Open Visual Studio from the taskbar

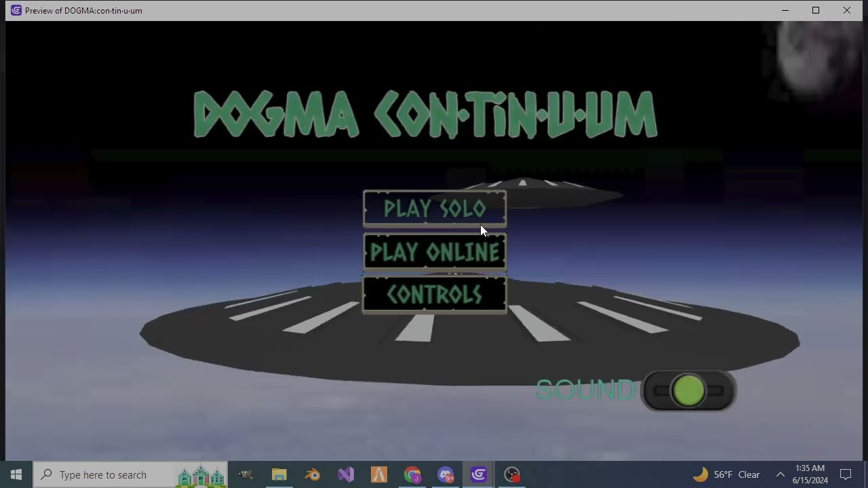coord(346,474)
